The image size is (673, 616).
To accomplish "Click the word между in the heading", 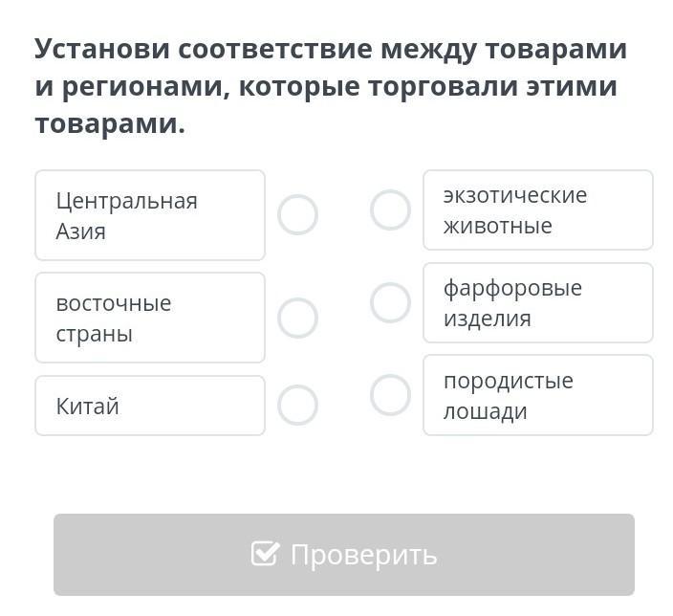I will [x=428, y=49].
